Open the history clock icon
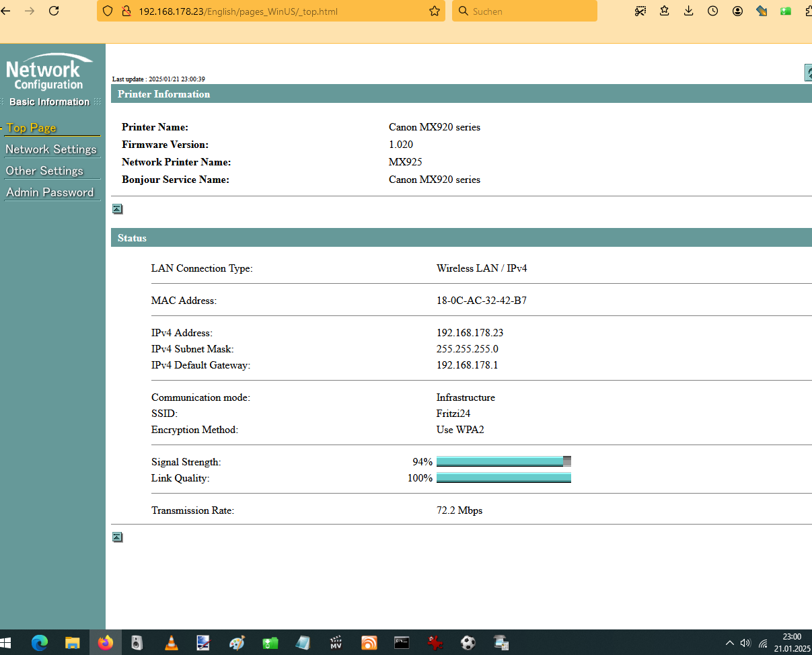812x655 pixels. pyautogui.click(x=713, y=11)
